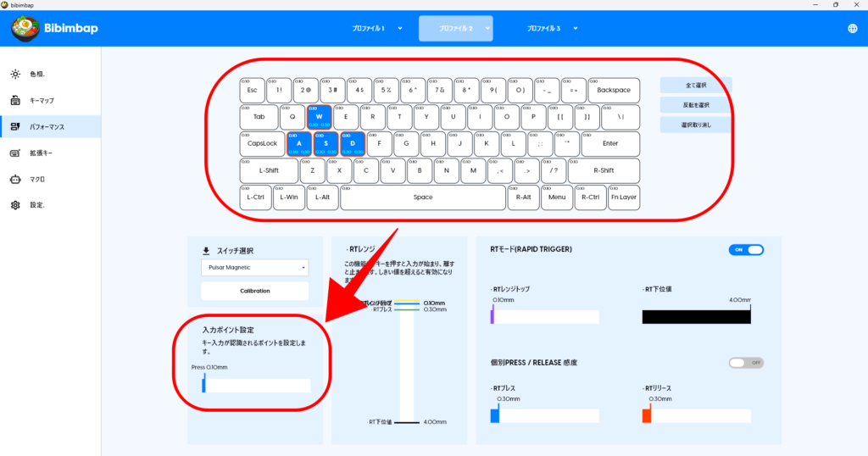Click the globe language icon
Viewport: 868px width, 456px height.
852,29
